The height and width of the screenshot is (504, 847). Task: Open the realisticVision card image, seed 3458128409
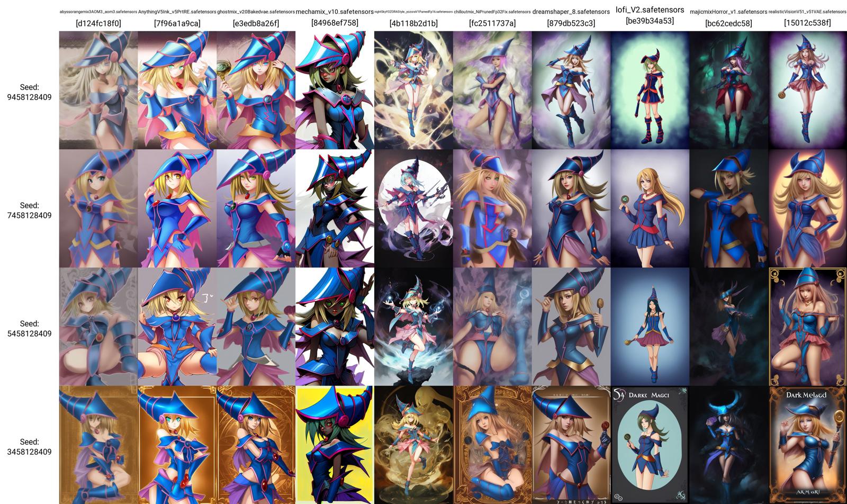pyautogui.click(x=807, y=445)
